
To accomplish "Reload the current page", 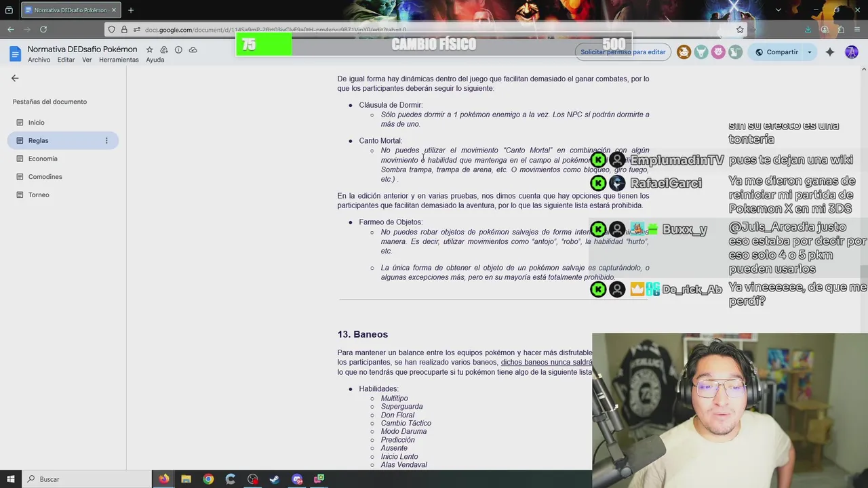I will coord(43,29).
